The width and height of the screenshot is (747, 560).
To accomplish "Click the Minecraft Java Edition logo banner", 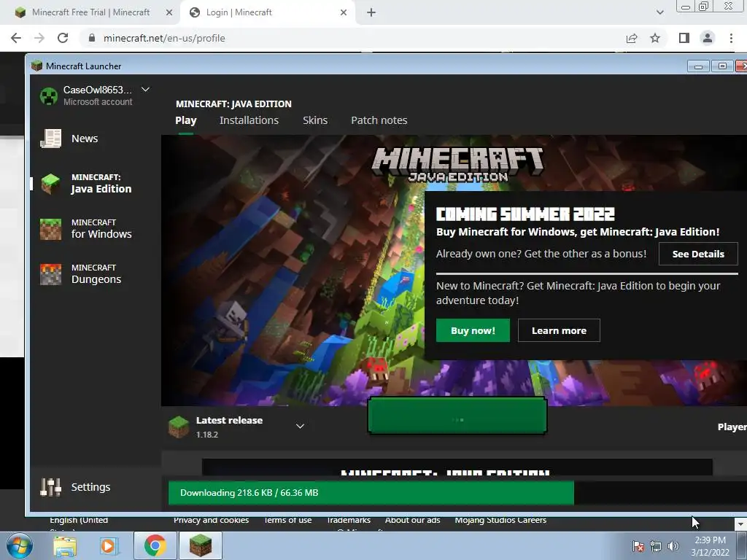I will [458, 165].
